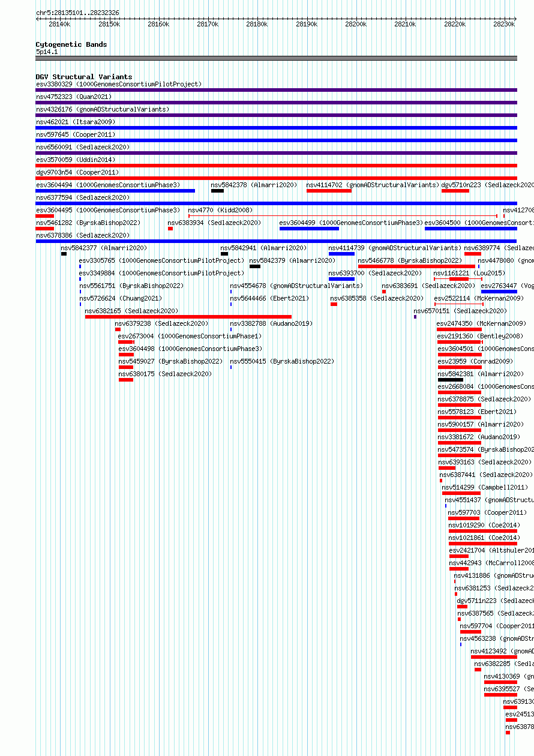Image resolution: width=534 pixels, height=756 pixels.
Task: Open nsv597703 (Cooper2011) variant
Action: 488,512
